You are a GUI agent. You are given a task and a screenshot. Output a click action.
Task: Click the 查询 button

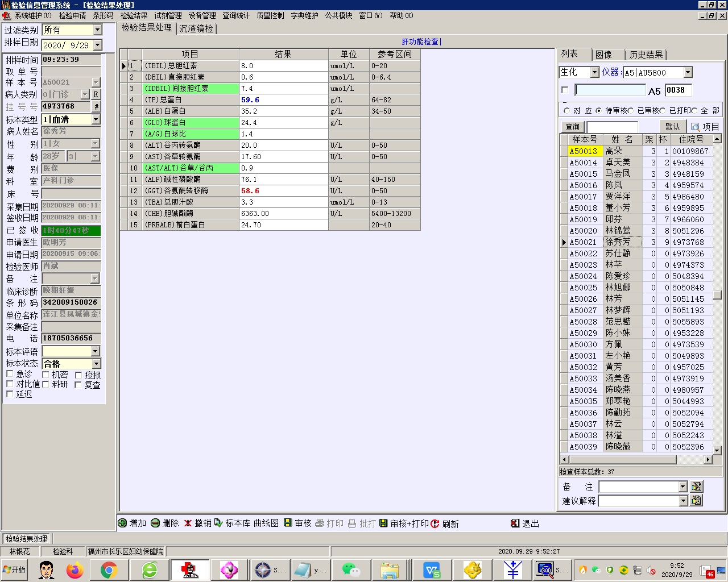click(572, 127)
